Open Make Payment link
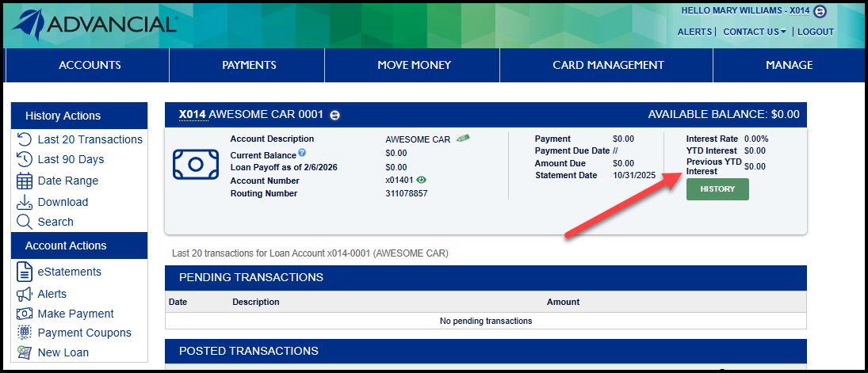Screen dimensions: 868x373 point(76,314)
